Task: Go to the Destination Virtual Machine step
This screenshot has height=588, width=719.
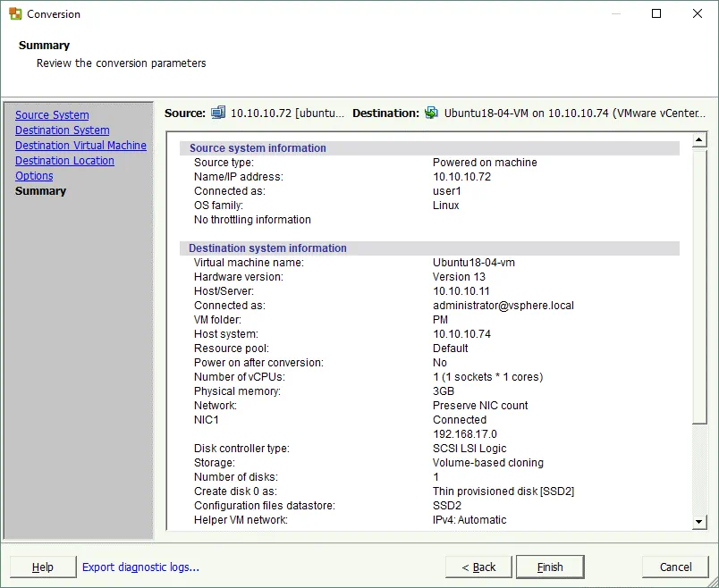Action: [80, 145]
